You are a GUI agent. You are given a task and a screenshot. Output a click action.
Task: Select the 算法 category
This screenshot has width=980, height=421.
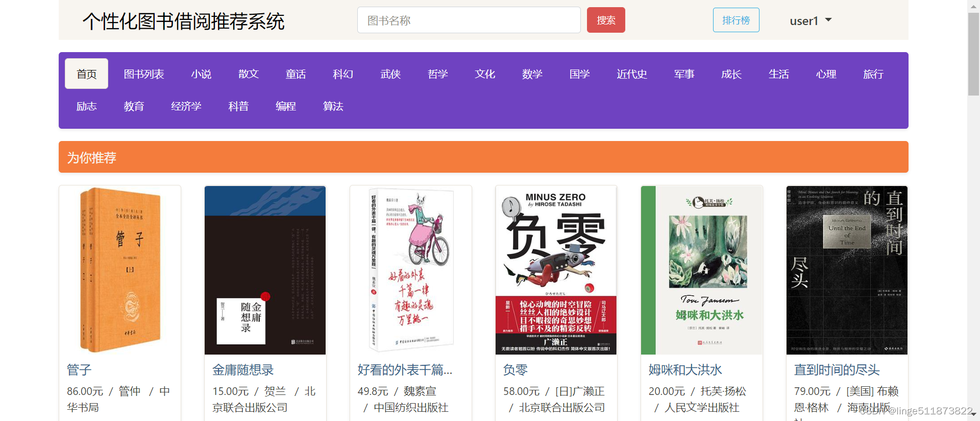(333, 106)
